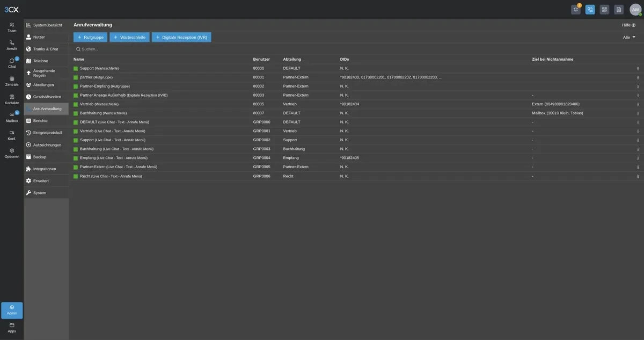Open Backup in the admin sidebar
Image resolution: width=644 pixels, height=340 pixels.
pos(46,157)
